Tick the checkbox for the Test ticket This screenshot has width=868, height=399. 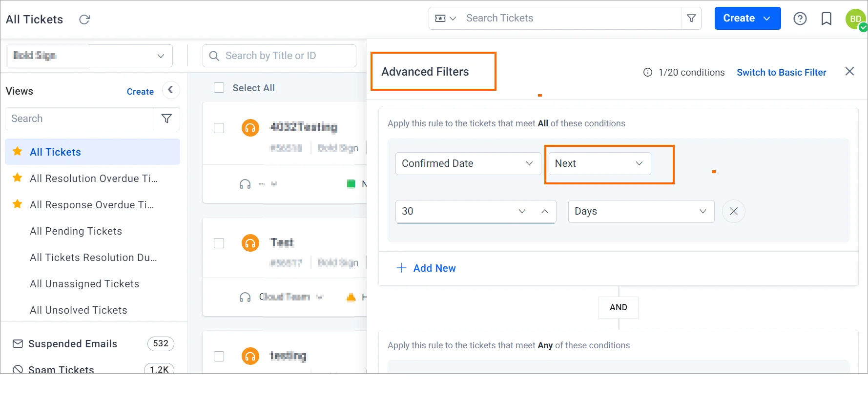[x=219, y=243]
